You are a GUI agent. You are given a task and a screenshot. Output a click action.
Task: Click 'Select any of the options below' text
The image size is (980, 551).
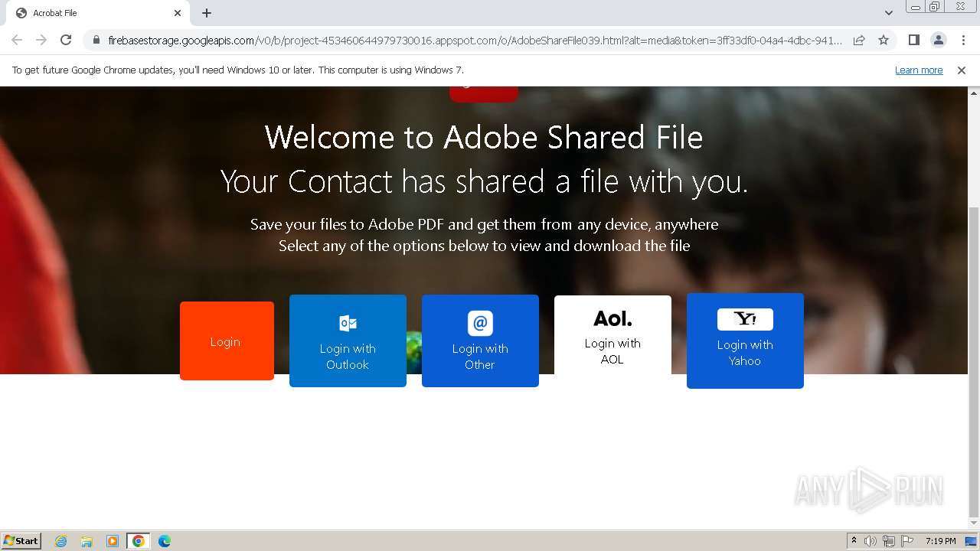pyautogui.click(x=484, y=246)
